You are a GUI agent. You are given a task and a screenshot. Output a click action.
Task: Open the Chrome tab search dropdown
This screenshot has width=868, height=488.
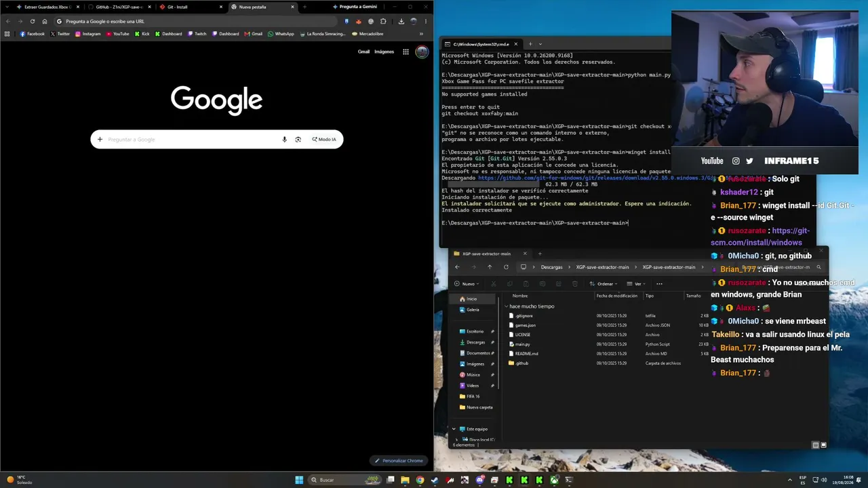[x=7, y=7]
